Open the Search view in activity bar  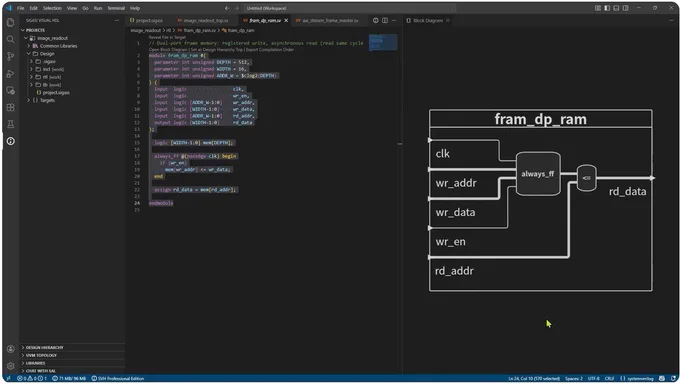click(x=10, y=39)
